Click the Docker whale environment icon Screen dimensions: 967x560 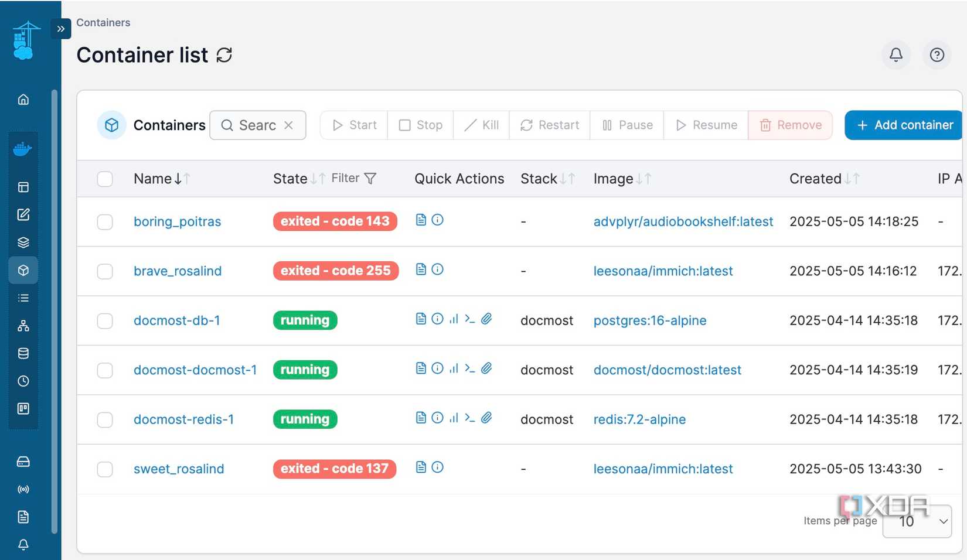tap(23, 149)
